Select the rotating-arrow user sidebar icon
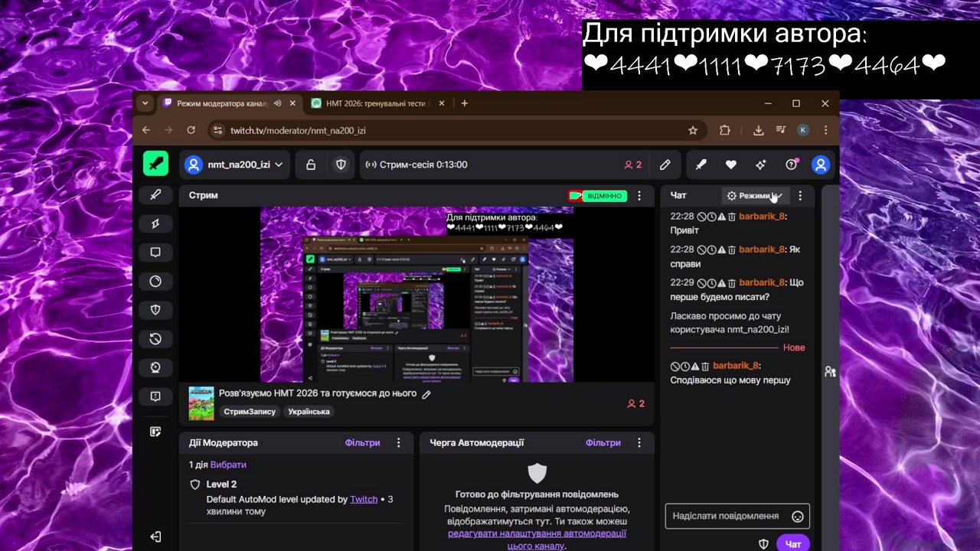The width and height of the screenshot is (980, 551). [x=155, y=367]
